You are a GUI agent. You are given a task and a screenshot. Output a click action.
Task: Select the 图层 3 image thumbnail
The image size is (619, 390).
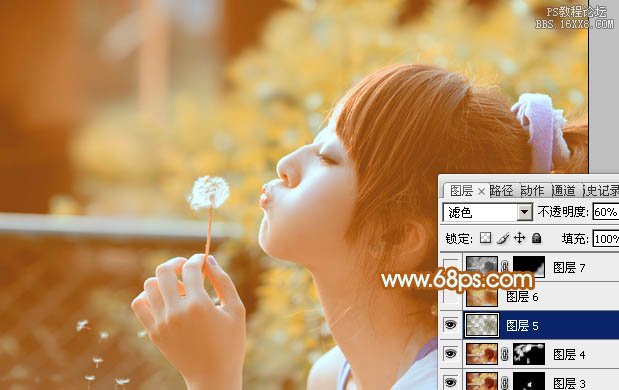(482, 381)
